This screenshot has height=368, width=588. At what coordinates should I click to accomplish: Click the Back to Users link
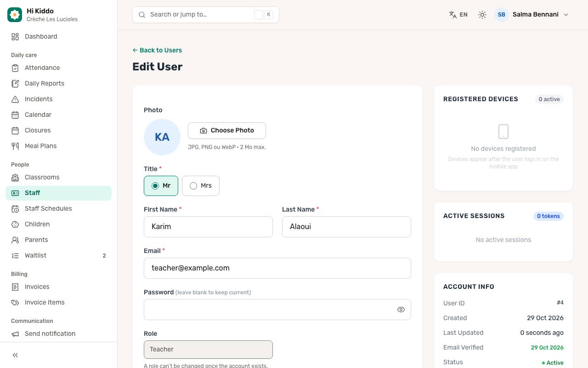click(x=157, y=50)
